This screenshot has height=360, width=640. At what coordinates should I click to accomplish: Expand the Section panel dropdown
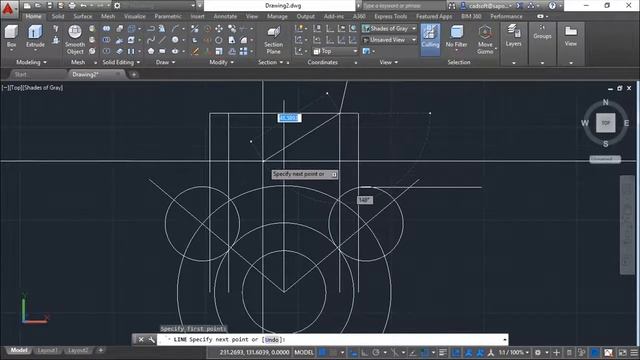[271, 62]
